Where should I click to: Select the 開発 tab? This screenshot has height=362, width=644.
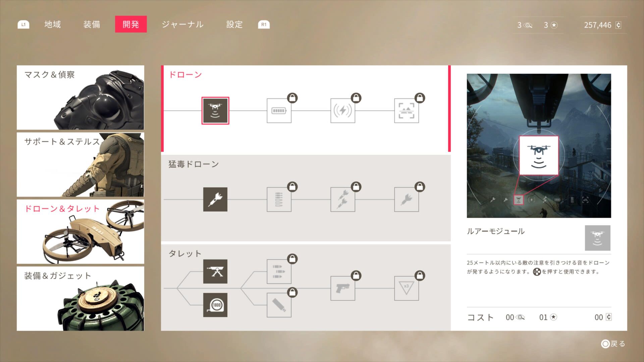click(131, 24)
